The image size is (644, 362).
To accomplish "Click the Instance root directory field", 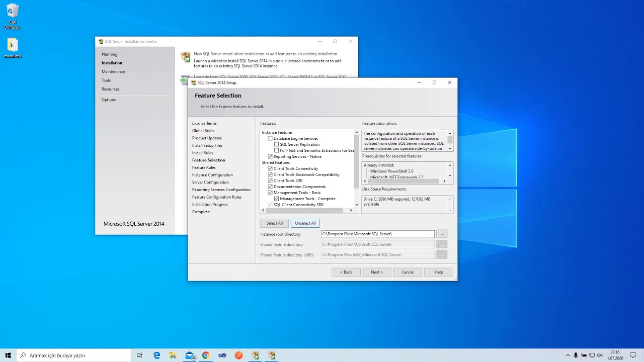I will 378,234.
